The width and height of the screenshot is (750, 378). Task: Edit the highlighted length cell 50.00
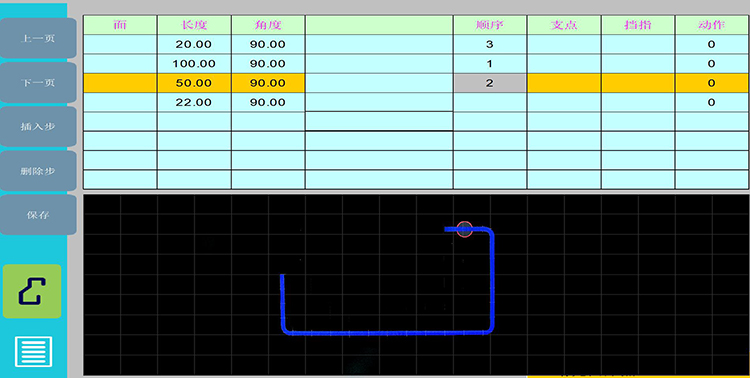pos(194,83)
